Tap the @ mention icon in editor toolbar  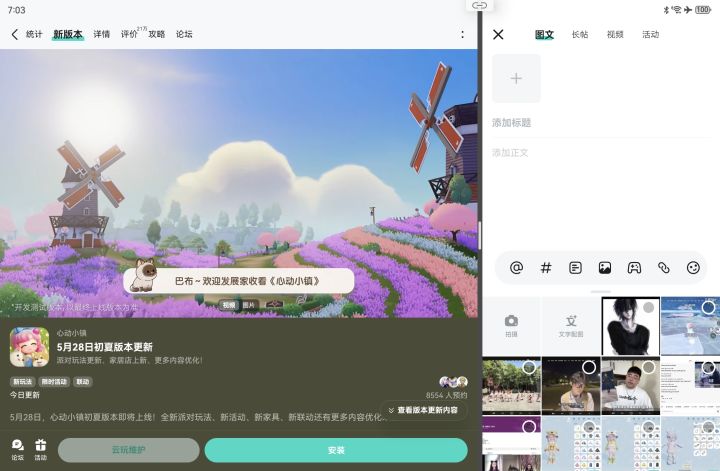click(x=517, y=268)
